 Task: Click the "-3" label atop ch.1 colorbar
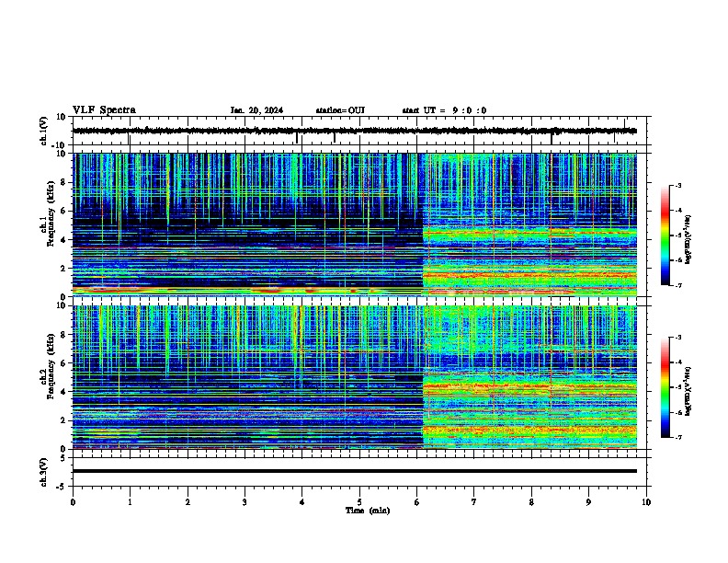[677, 186]
